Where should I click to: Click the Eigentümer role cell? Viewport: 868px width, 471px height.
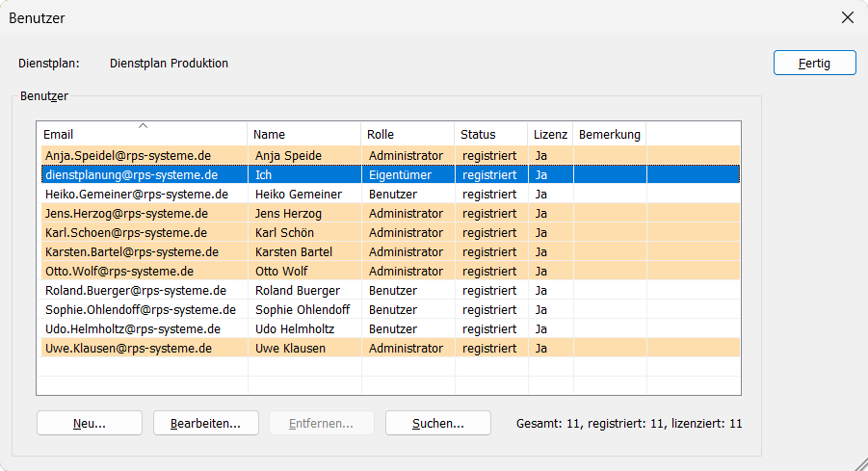[408, 175]
